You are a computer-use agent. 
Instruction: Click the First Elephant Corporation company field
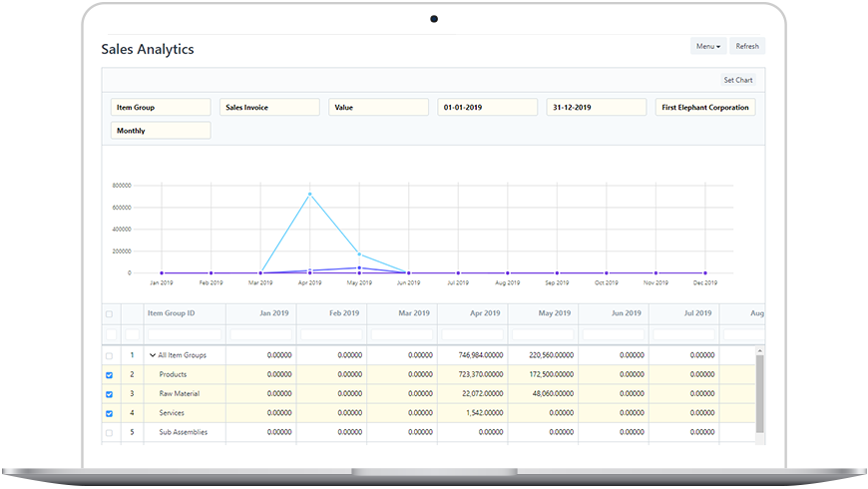pos(704,107)
